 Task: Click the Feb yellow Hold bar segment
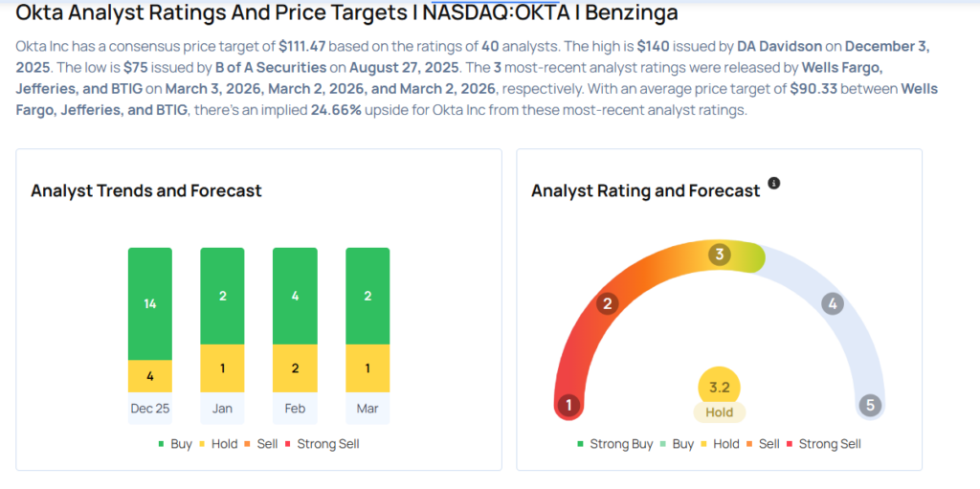(295, 368)
